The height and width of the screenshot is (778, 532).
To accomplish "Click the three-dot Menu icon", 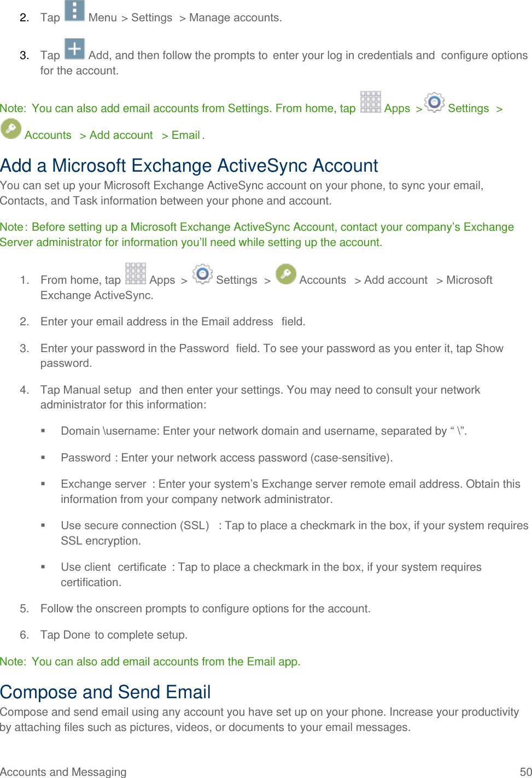I will click(74, 11).
